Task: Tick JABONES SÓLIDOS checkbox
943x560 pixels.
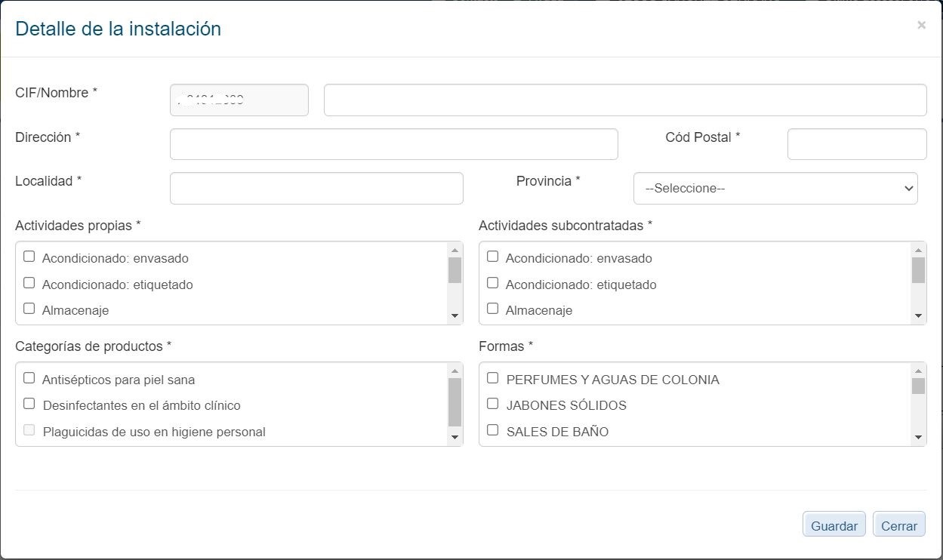Action: coord(492,404)
